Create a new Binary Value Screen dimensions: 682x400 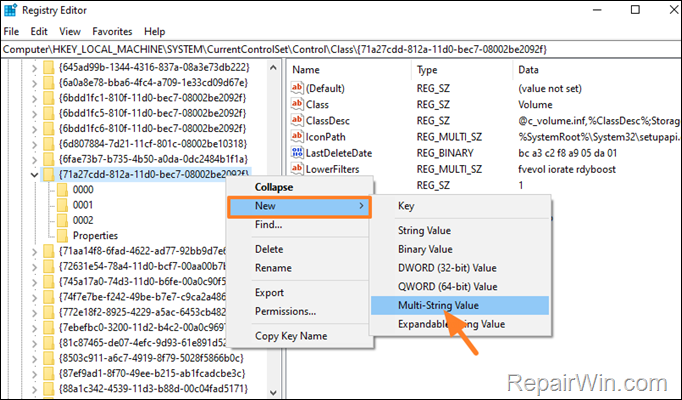(461, 249)
